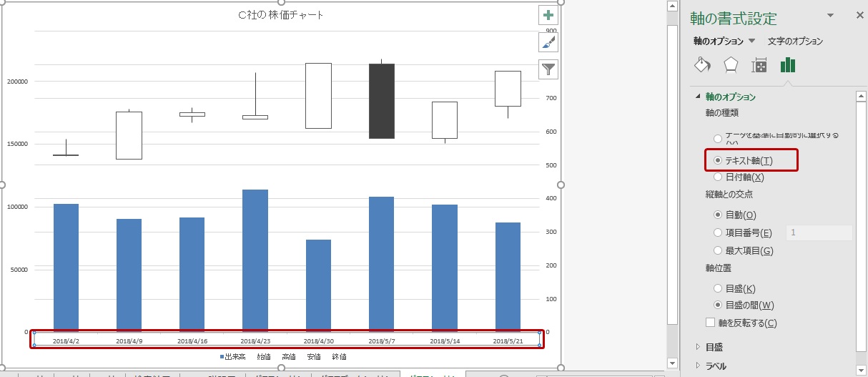Open the Chart Styles paintbrush icon
Image resolution: width=868 pixels, height=377 pixels.
tap(548, 43)
